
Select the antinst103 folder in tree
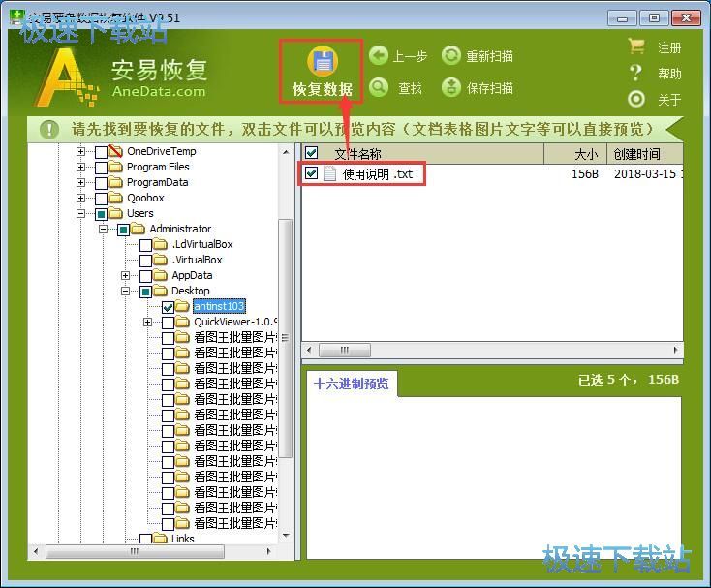click(x=219, y=306)
